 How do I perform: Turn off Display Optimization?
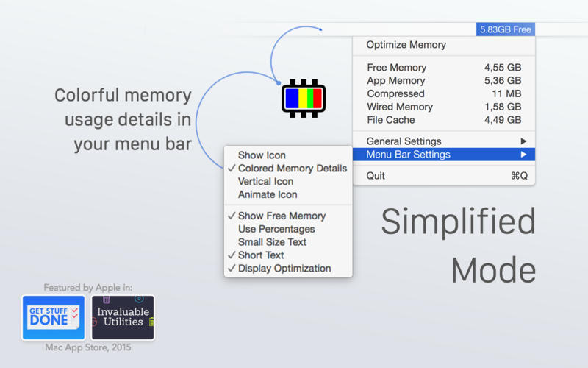point(284,269)
